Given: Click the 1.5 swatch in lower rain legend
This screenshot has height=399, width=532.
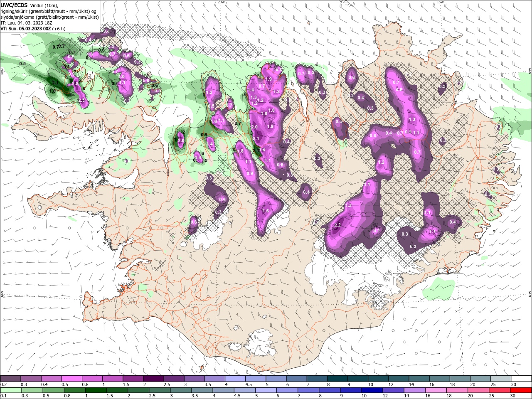Looking at the screenshot, I should coord(117,390).
